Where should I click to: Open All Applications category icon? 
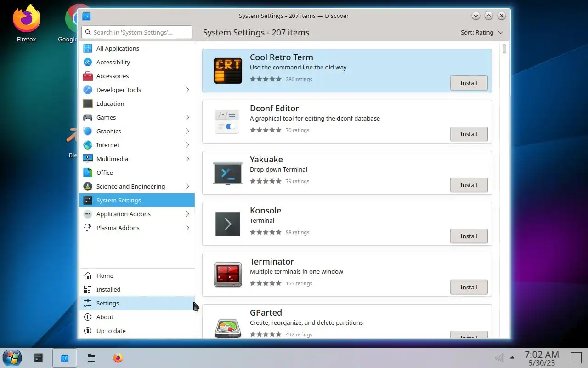point(88,48)
